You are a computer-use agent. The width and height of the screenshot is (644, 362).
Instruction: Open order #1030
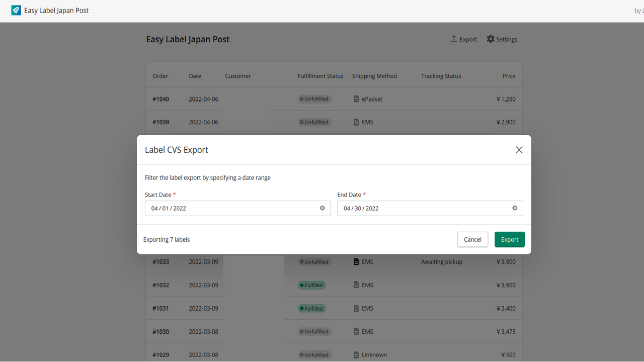(x=160, y=331)
